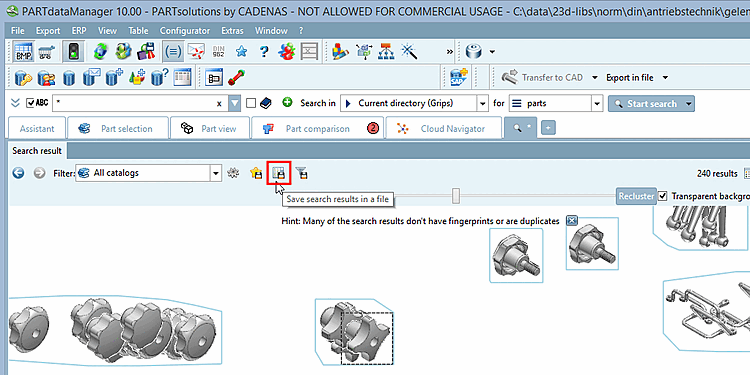The image size is (750, 375).
Task: Click the globe with green refresh arrows
Action: click(x=100, y=51)
